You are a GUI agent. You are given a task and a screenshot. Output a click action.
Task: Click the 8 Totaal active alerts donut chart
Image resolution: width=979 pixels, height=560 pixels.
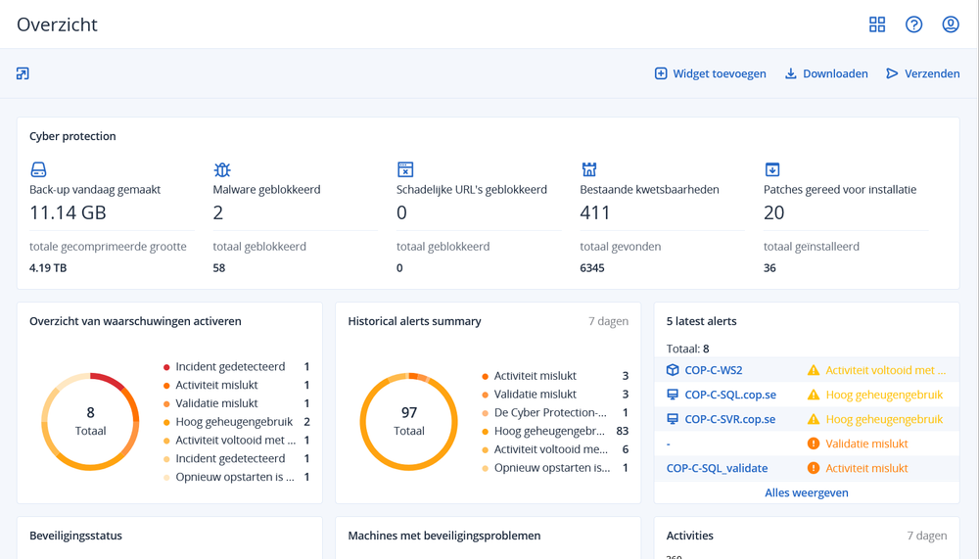[x=90, y=421]
